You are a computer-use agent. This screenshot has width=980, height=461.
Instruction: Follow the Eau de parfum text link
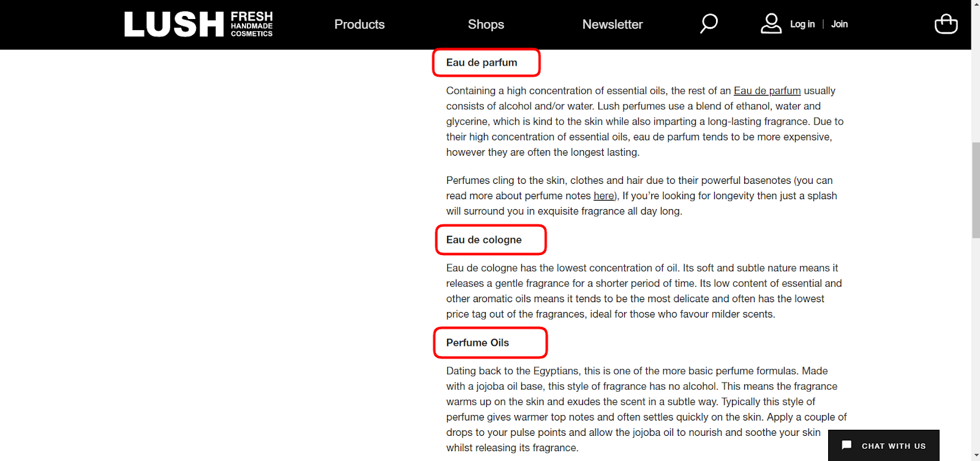767,91
